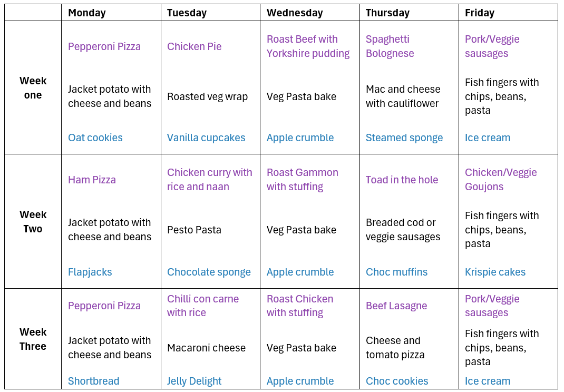The image size is (564, 392).
Task: Select Oat cookies dessert
Action: pyautogui.click(x=95, y=138)
